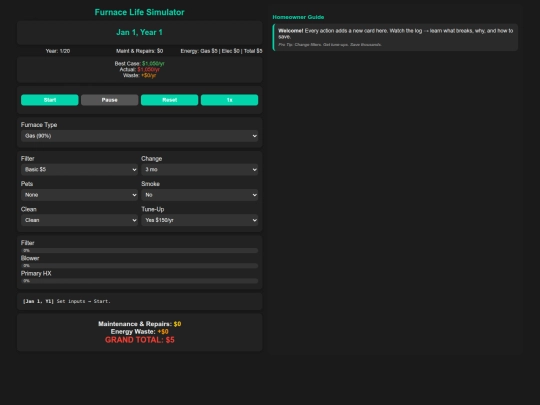Open the Smoke dropdown
The height and width of the screenshot is (405, 540).
tap(200, 195)
